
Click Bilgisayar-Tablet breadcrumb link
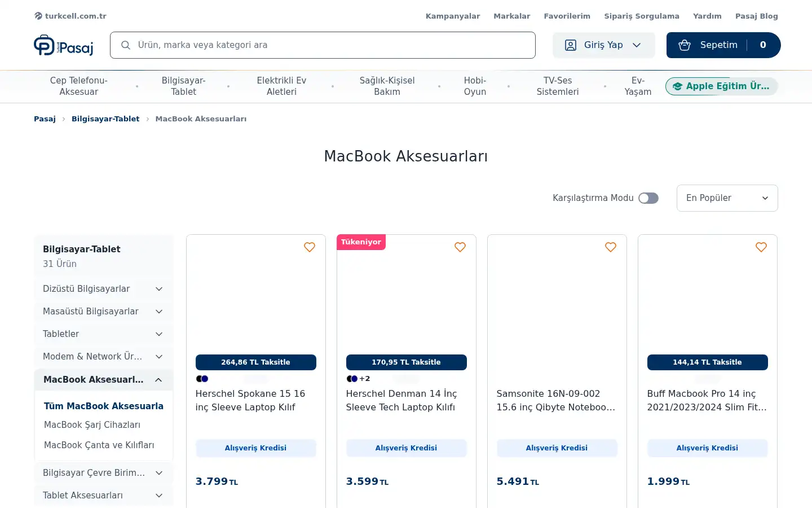tap(105, 119)
